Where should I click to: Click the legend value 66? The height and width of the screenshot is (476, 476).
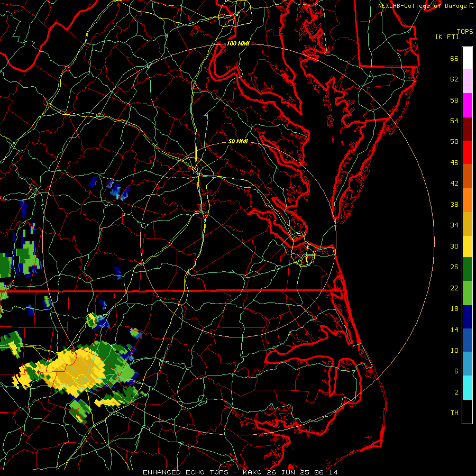coord(454,59)
